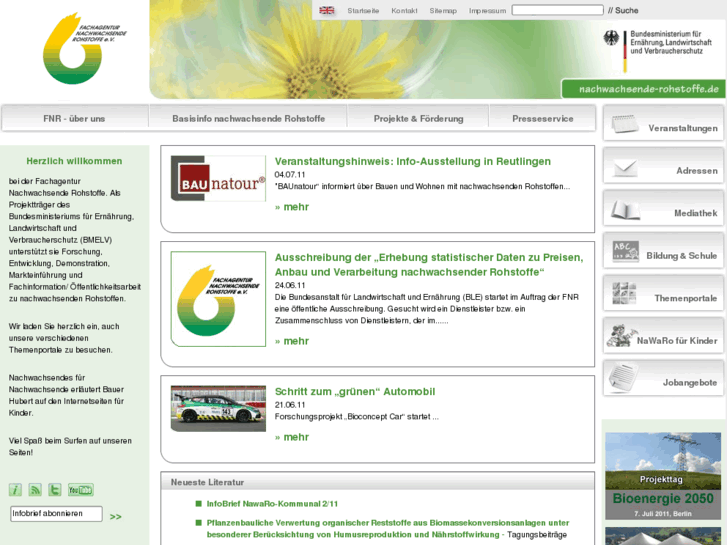The image size is (727, 545).
Task: Click the grid icon for Themenportale
Action: [624, 293]
